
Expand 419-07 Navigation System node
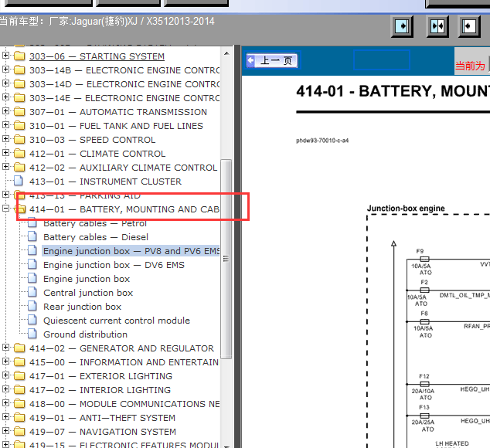coord(5,431)
